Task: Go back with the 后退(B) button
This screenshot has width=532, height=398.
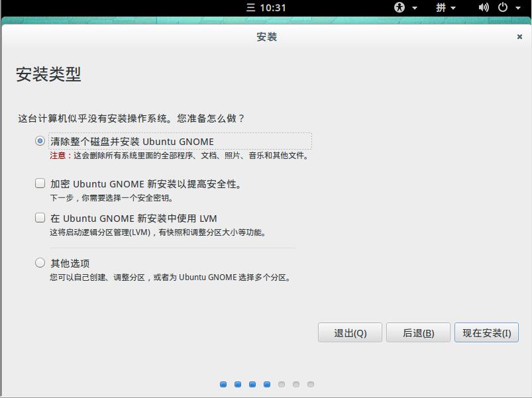Action: point(418,332)
